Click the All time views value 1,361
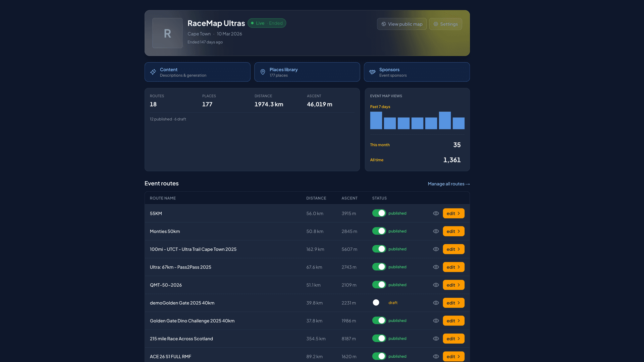 [452, 160]
